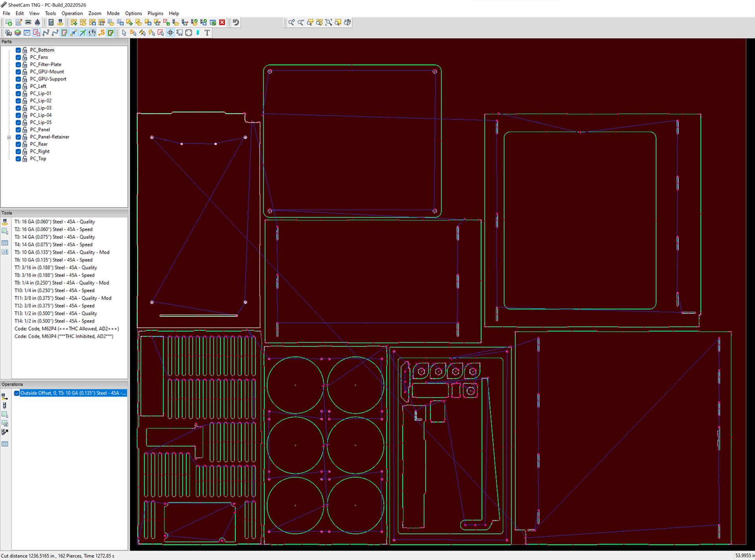Toggle the lock icon next to PC_Left
Image resolution: width=755 pixels, height=560 pixels.
pos(24,86)
